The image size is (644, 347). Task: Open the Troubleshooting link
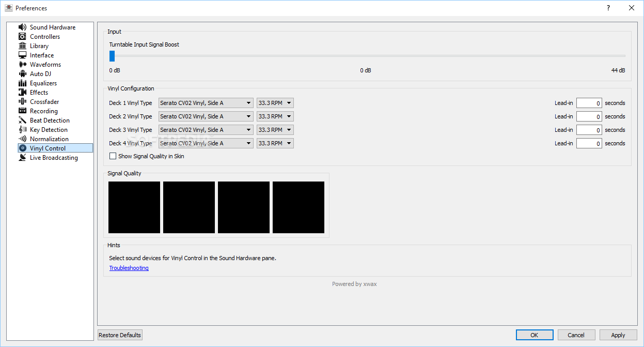(129, 268)
